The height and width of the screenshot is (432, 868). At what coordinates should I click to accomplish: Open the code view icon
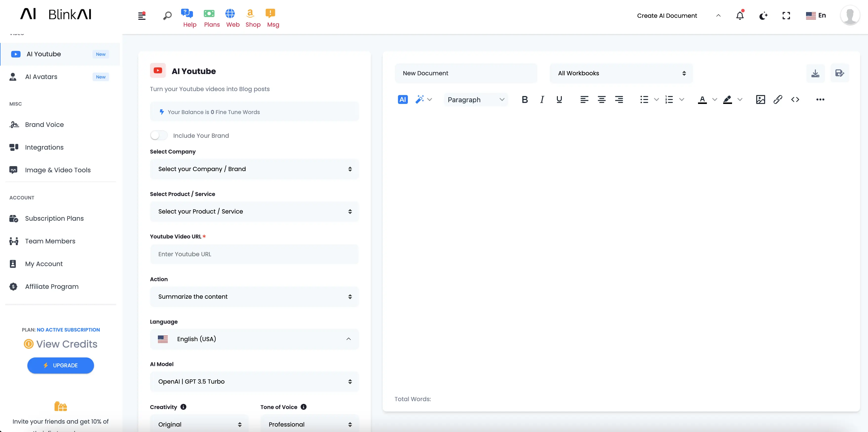[x=795, y=99]
